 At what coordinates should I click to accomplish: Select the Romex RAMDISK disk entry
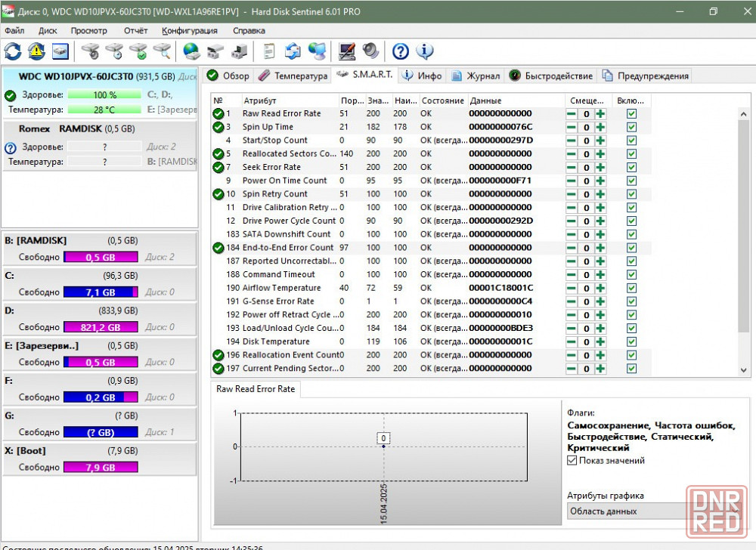(101, 145)
